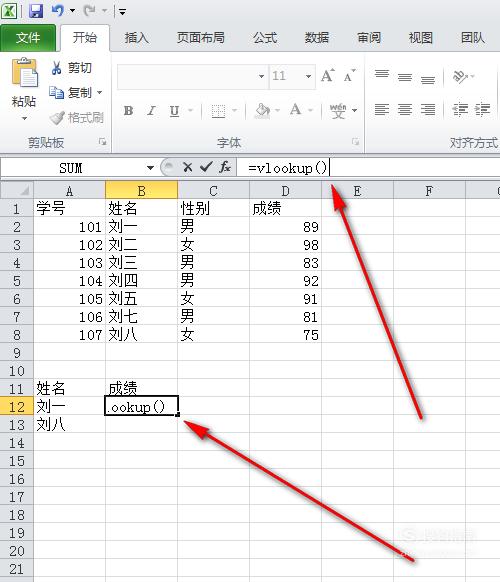Switch to the 公式 Formulas tab
500x582 pixels.
pyautogui.click(x=265, y=38)
